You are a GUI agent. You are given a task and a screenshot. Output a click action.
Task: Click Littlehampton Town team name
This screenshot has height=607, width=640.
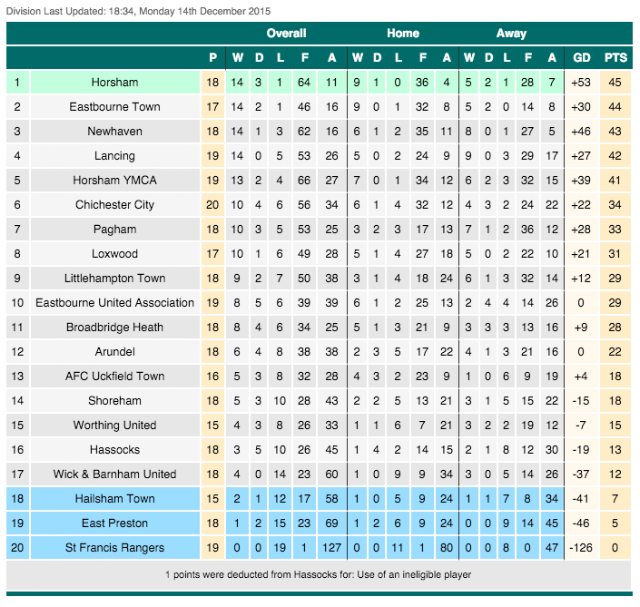[x=115, y=278]
